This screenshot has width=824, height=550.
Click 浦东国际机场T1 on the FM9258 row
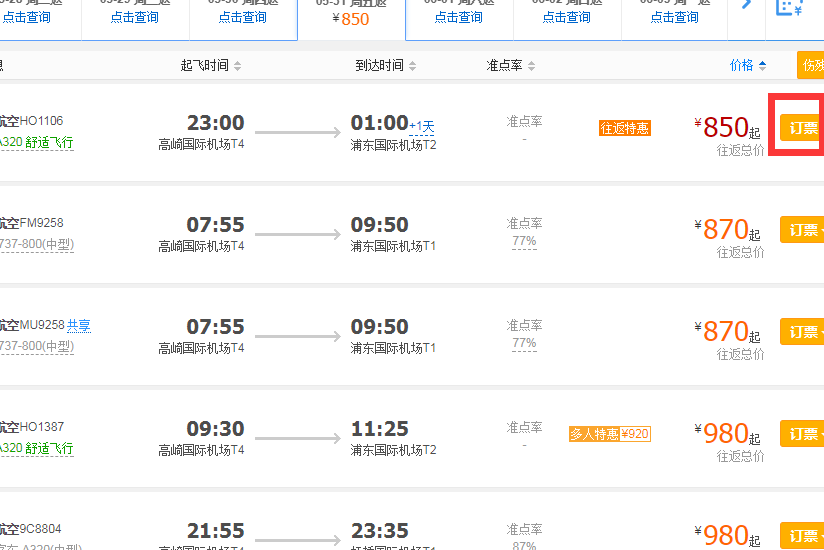[x=393, y=246]
